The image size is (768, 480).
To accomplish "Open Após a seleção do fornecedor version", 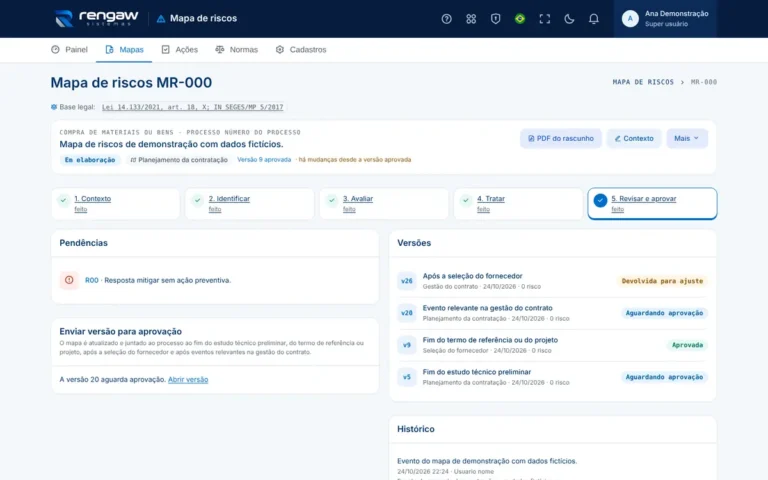I will [x=473, y=276].
